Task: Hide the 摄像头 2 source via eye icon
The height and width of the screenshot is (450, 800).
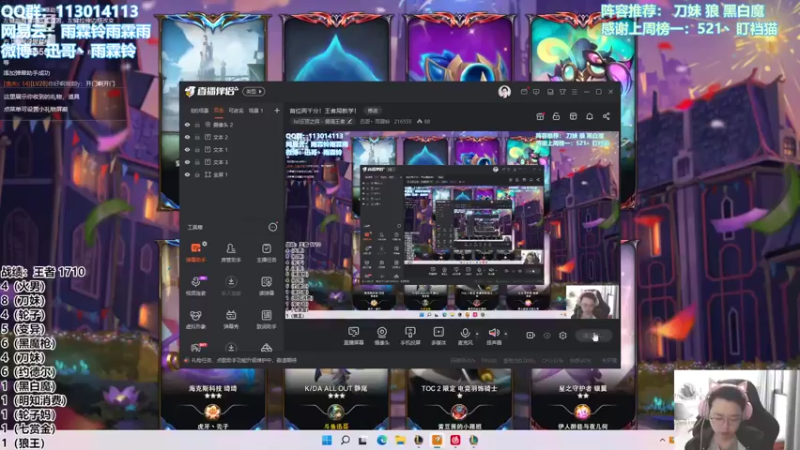Action: (187, 124)
